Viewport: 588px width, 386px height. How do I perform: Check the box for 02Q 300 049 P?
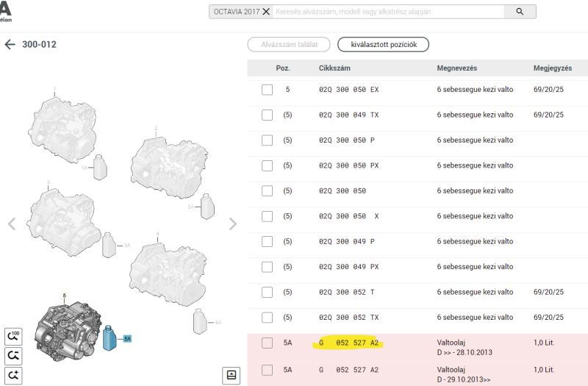tap(267, 242)
